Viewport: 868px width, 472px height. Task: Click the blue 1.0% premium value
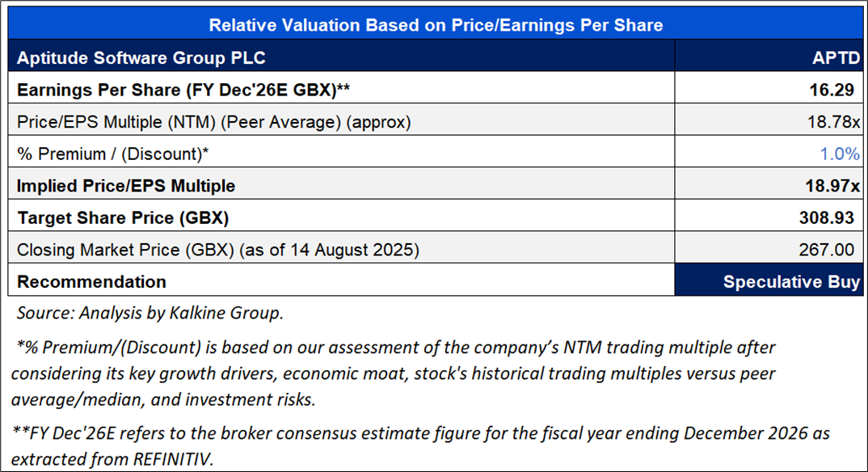click(x=842, y=154)
